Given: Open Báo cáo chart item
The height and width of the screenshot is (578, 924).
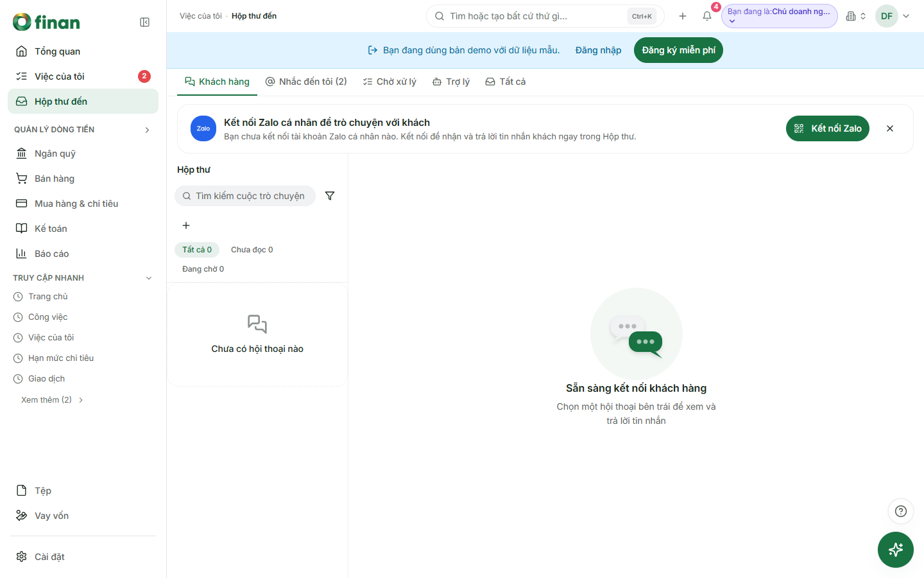Looking at the screenshot, I should click(x=83, y=254).
